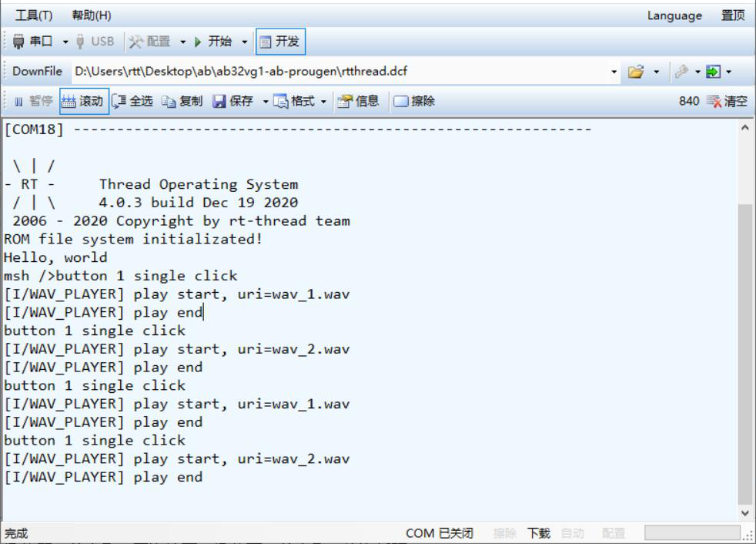The width and height of the screenshot is (756, 544).
Task: Click 'COM 已关闭' status text
Action: [x=440, y=533]
